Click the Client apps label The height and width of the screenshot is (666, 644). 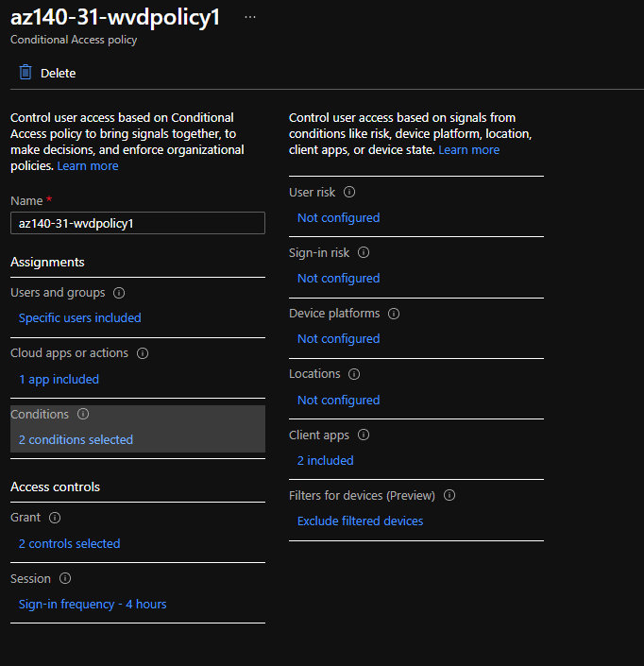point(319,435)
